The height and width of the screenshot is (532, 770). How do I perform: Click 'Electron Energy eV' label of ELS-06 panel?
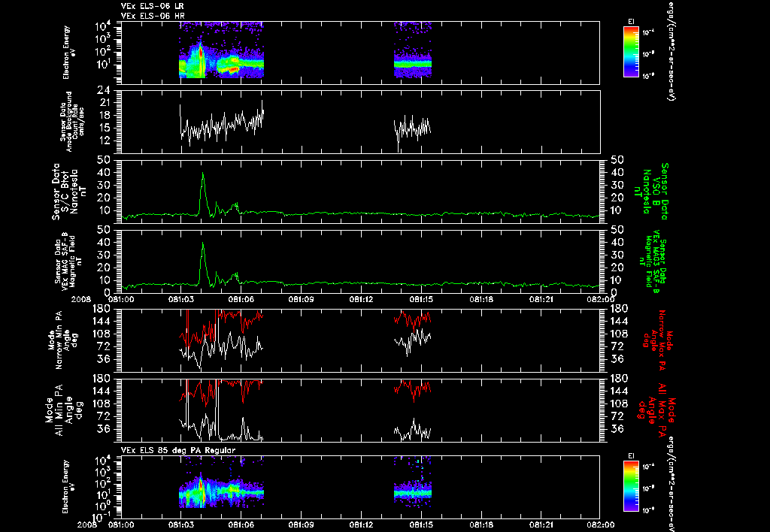[69, 53]
